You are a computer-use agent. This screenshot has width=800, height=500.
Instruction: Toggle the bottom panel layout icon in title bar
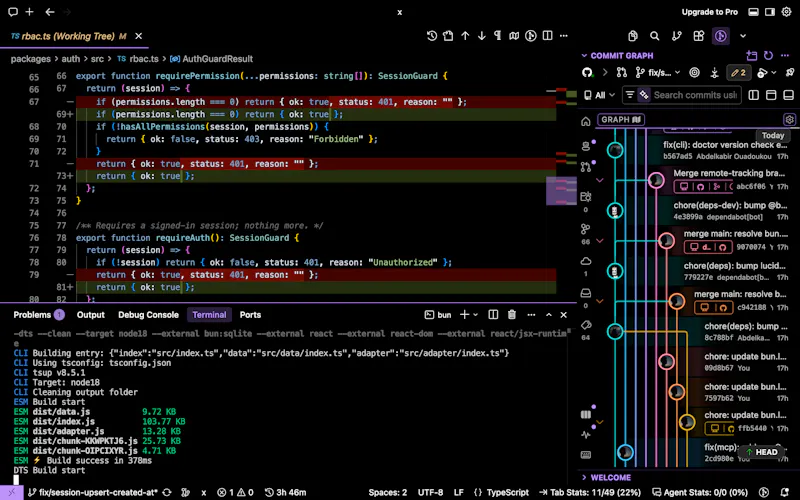753,12
